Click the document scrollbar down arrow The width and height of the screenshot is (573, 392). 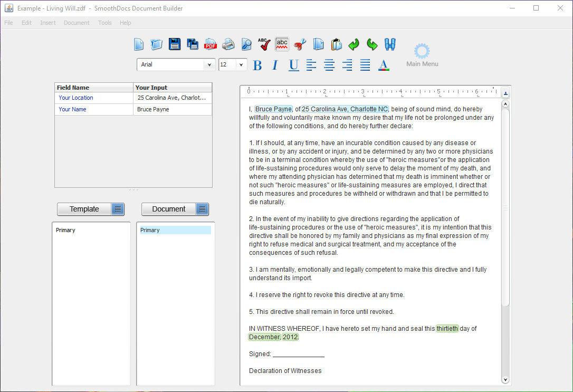point(505,379)
